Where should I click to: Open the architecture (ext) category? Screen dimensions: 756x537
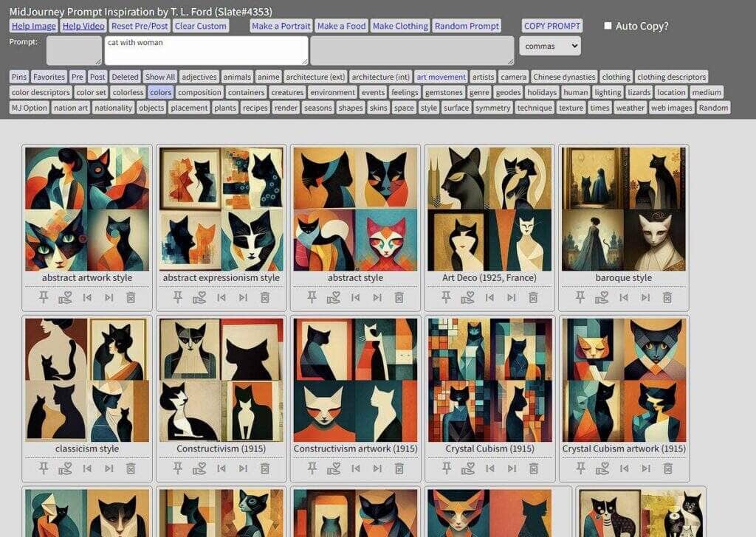coord(315,77)
